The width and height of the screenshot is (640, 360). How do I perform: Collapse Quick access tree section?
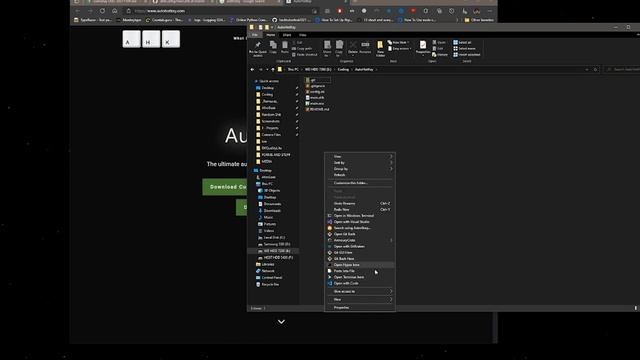[x=256, y=81]
